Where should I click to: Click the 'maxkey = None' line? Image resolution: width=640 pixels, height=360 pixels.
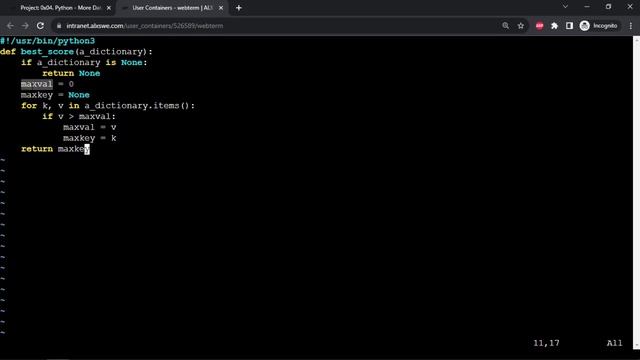pyautogui.click(x=55, y=95)
